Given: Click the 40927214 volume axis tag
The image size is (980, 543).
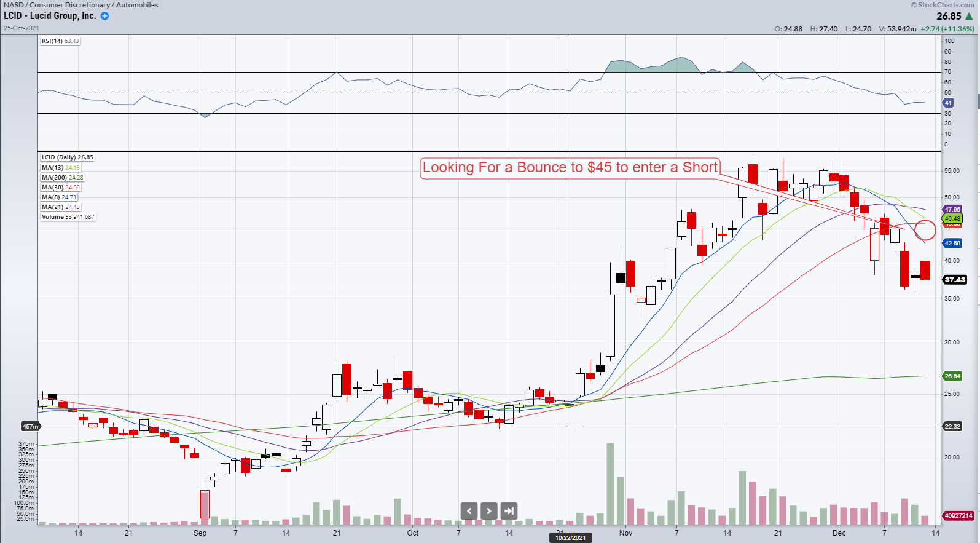Looking at the screenshot, I should tap(958, 515).
